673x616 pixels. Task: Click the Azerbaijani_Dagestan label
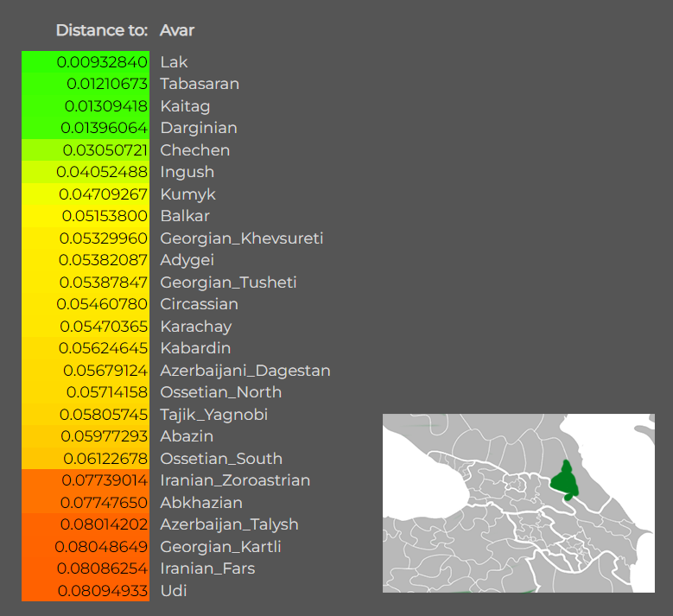(x=245, y=371)
